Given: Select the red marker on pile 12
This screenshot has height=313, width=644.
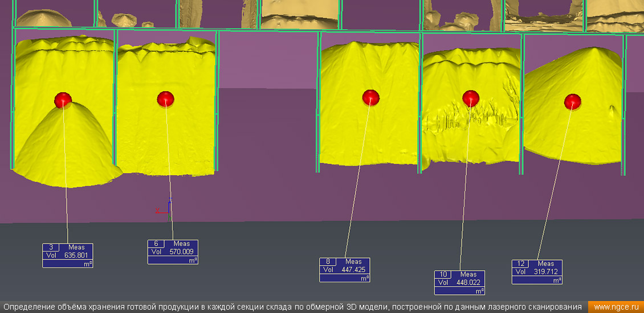Looking at the screenshot, I should coord(573,102).
